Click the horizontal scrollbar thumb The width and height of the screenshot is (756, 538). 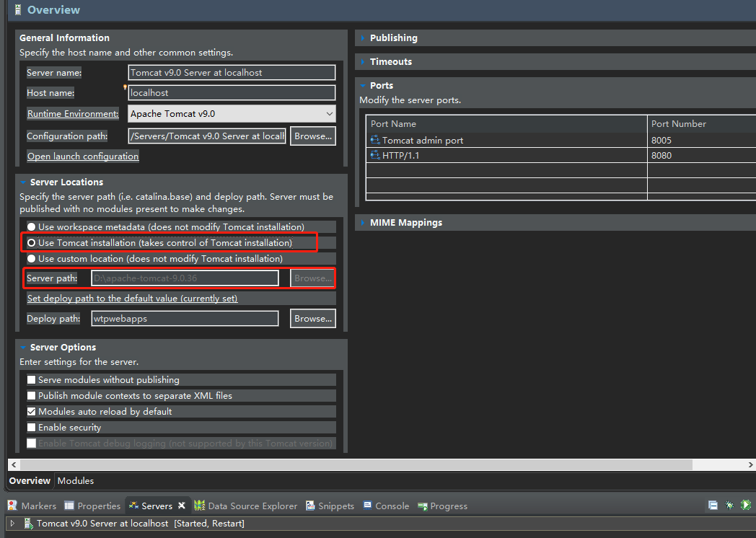point(356,464)
